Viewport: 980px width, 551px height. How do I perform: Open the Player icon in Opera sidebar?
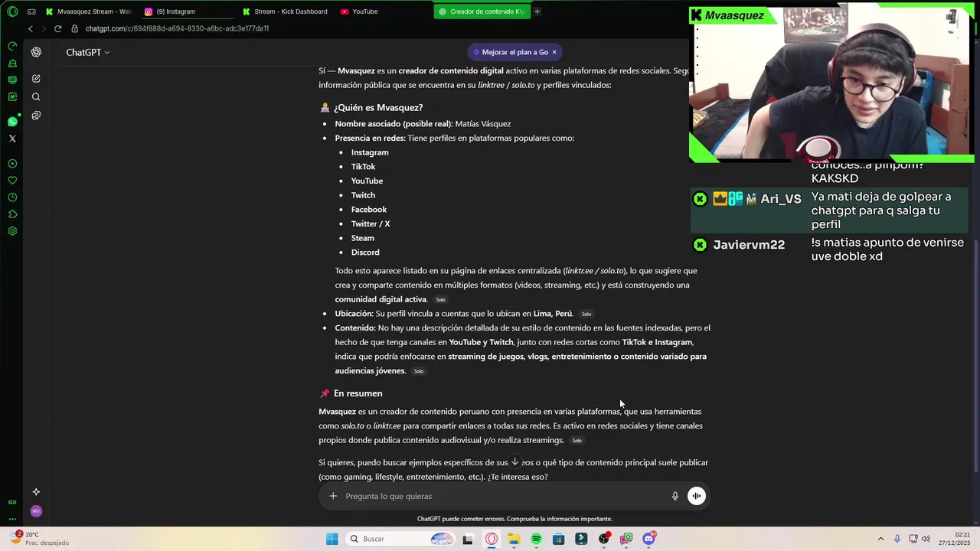tap(12, 164)
